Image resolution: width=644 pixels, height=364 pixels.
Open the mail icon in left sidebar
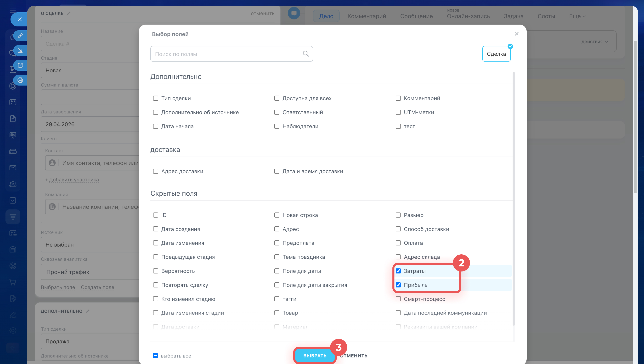coord(13,168)
